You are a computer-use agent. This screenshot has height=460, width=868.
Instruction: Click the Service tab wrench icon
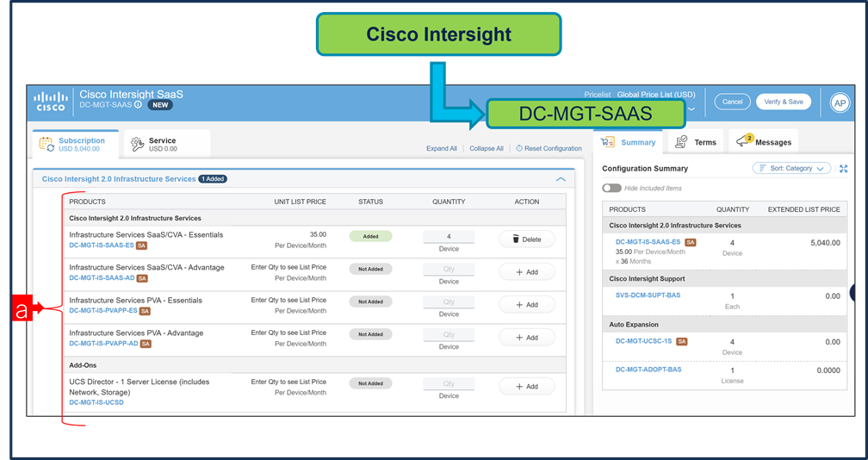[x=138, y=145]
